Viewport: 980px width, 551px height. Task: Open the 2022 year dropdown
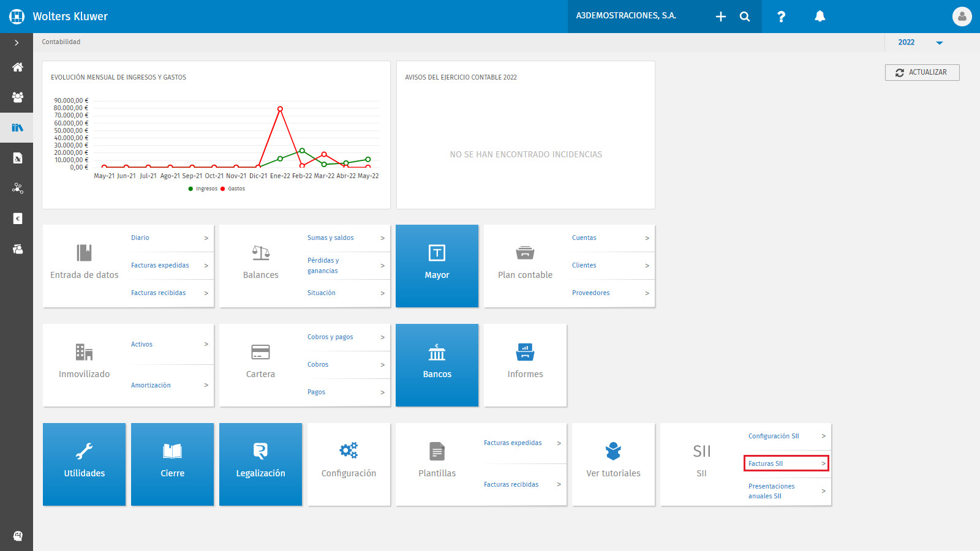click(x=920, y=42)
